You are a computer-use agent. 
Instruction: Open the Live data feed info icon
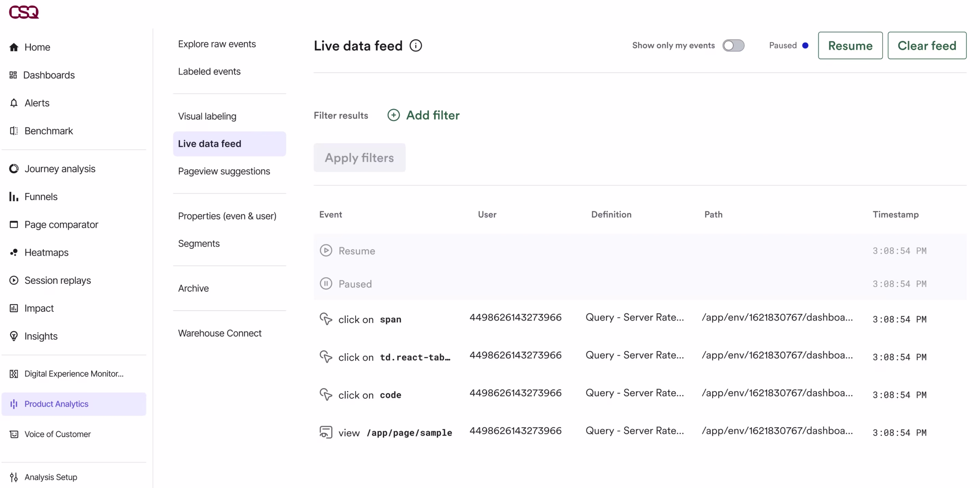click(416, 46)
